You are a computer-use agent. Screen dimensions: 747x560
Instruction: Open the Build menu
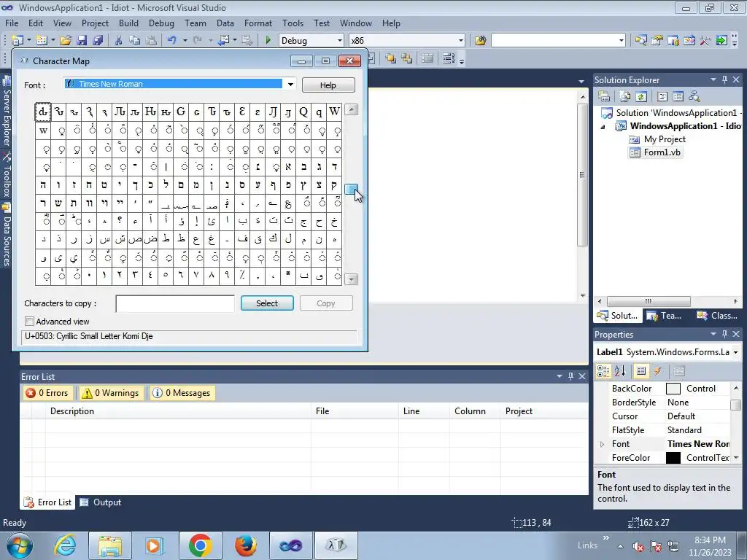(x=128, y=23)
